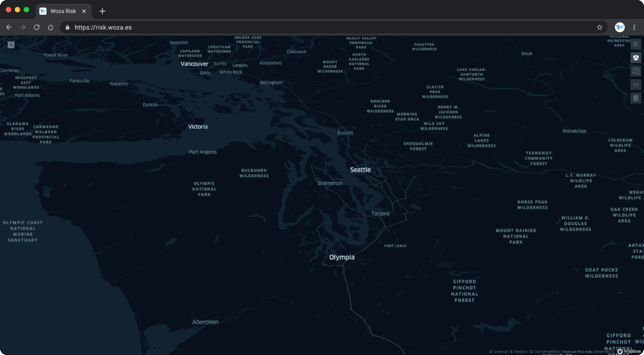Go back to previous page
Image resolution: width=644 pixels, height=355 pixels.
click(9, 27)
